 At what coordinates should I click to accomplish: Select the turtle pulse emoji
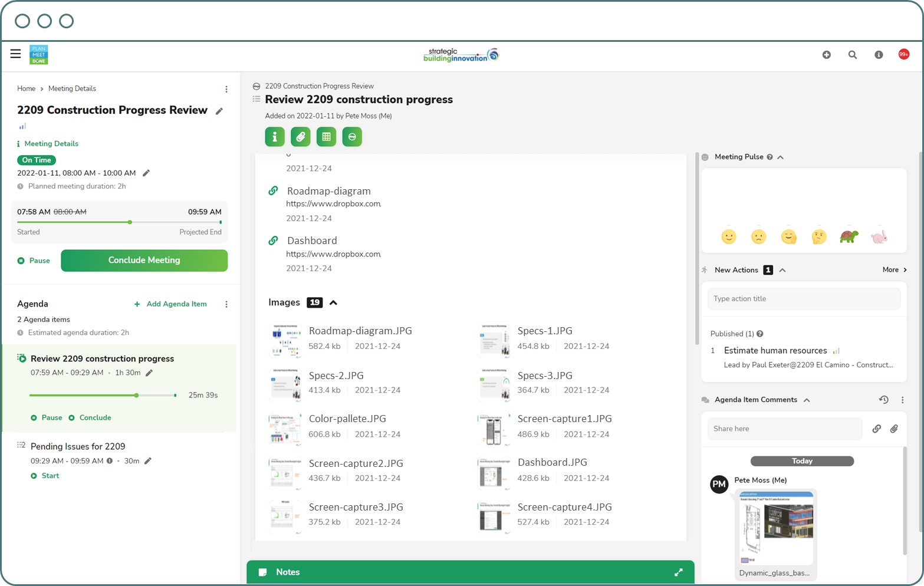(849, 237)
